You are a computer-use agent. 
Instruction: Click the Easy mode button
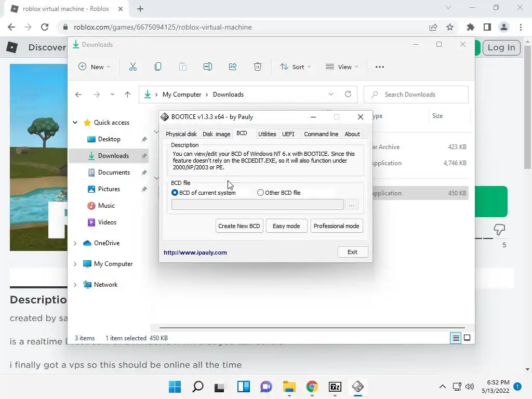286,226
